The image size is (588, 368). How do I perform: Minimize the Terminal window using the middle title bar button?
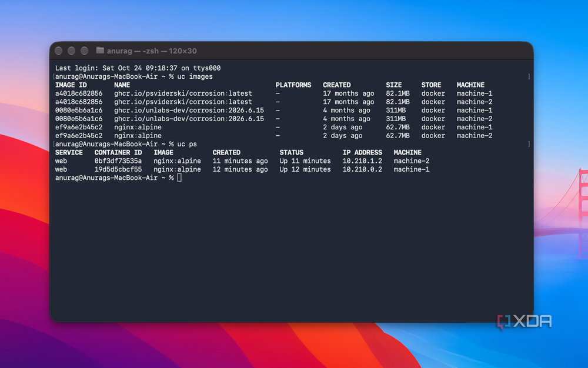click(72, 51)
